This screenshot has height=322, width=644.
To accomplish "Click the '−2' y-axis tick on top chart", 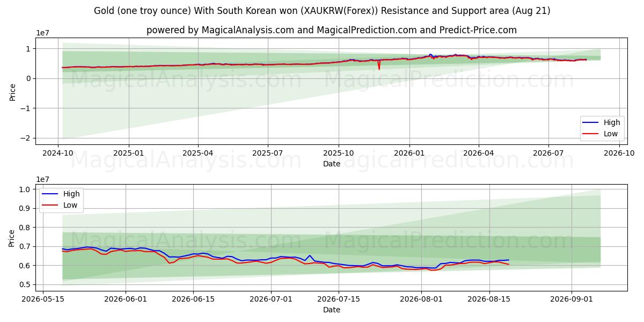I will point(26,138).
